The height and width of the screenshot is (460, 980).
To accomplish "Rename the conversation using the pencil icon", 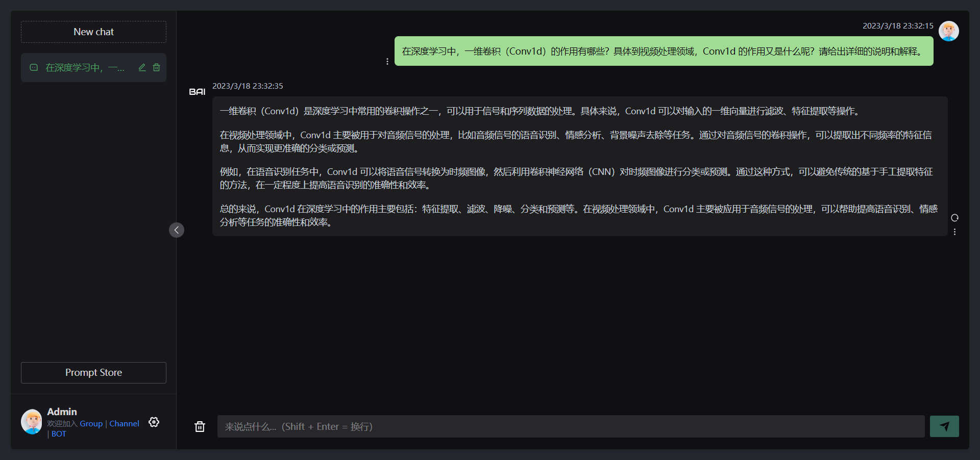I will [142, 67].
